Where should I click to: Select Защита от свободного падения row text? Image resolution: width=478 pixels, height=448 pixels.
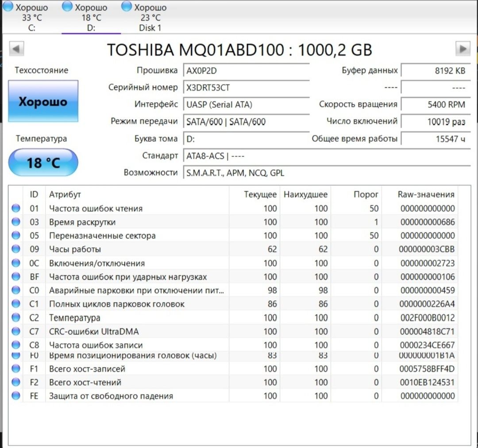click(x=111, y=396)
